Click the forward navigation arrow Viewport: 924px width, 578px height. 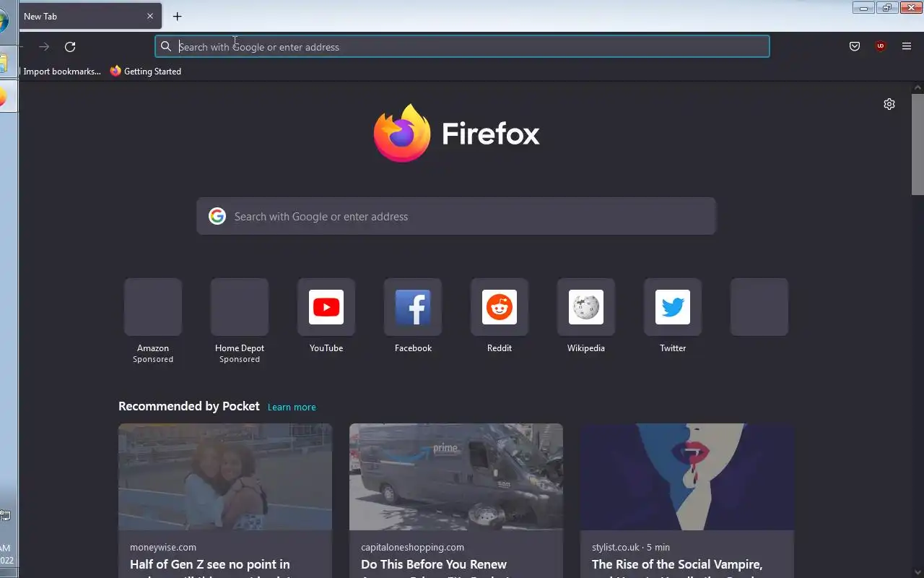pos(44,47)
